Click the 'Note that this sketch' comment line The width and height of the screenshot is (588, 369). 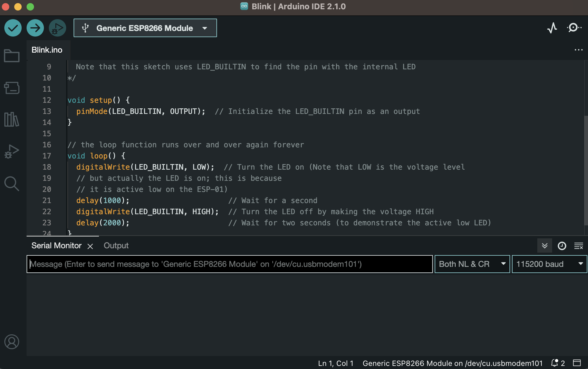[x=246, y=67]
